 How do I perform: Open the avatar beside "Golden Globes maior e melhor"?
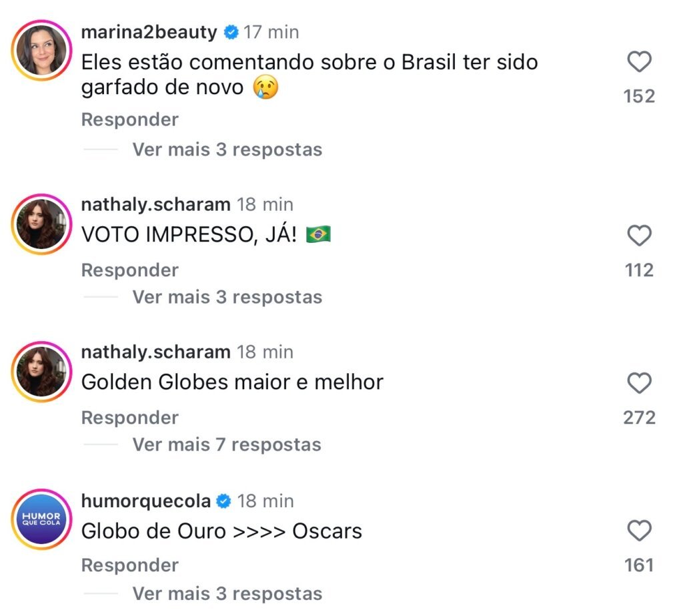click(42, 371)
